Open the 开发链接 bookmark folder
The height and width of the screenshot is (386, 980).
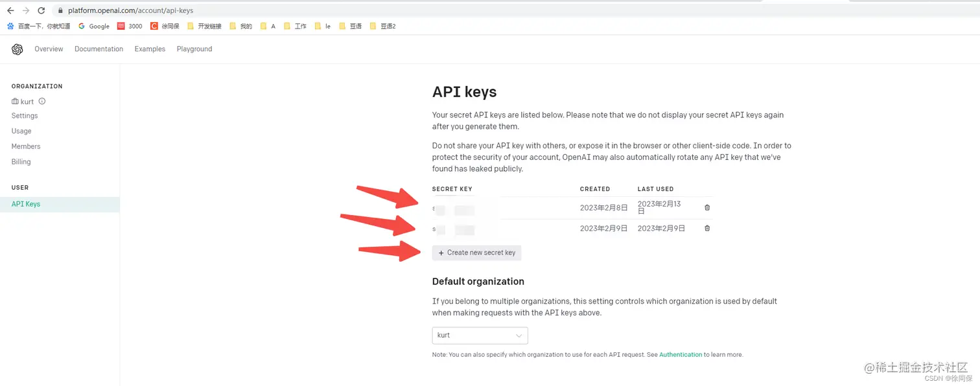204,26
